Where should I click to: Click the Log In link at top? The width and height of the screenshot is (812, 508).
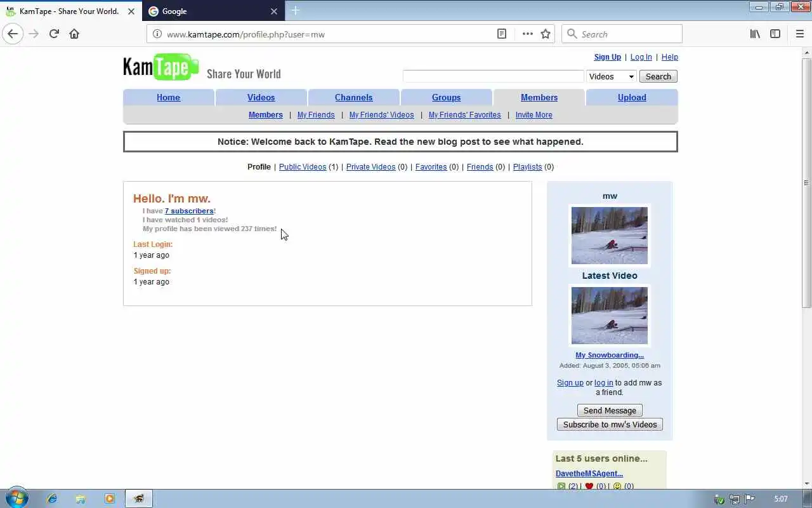click(x=641, y=57)
